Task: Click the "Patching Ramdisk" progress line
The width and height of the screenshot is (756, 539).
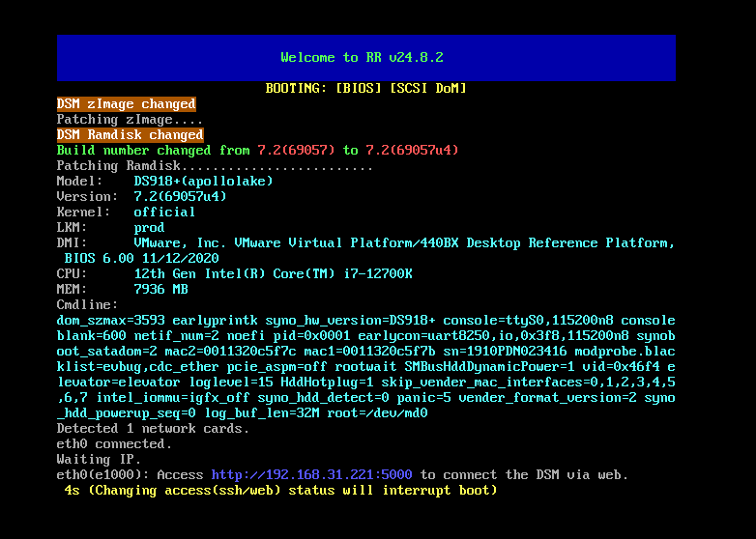Action: (215, 165)
